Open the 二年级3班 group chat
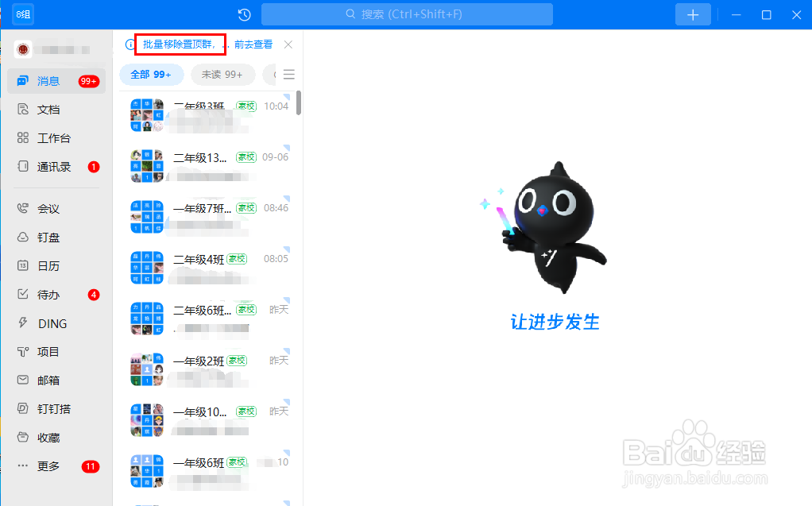This screenshot has height=506, width=812. click(208, 115)
